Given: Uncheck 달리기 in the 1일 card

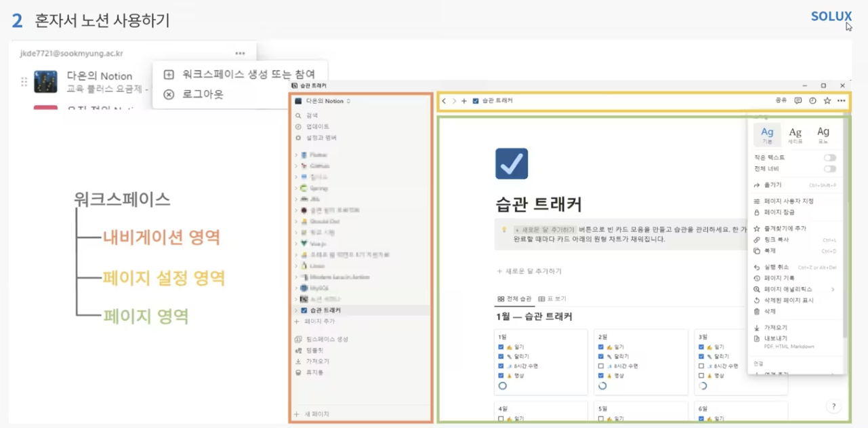Looking at the screenshot, I should click(501, 356).
